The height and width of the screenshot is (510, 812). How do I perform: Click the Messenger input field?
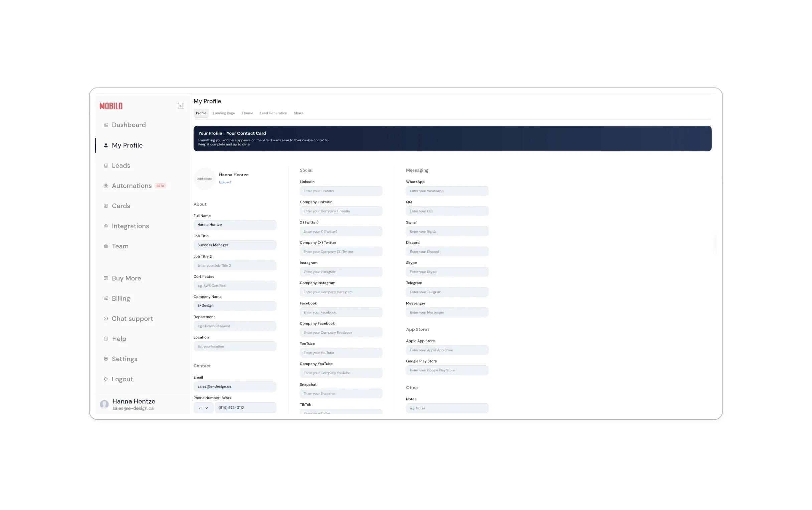(x=447, y=312)
